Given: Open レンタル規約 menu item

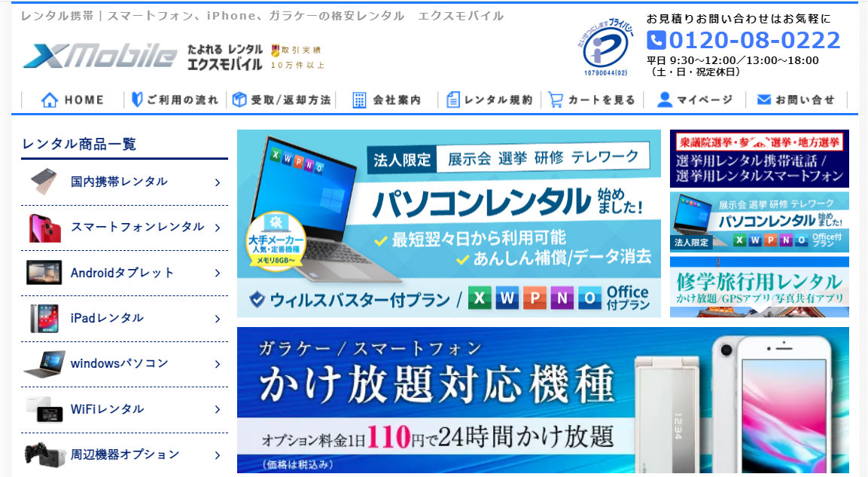Looking at the screenshot, I should pyautogui.click(x=489, y=99).
